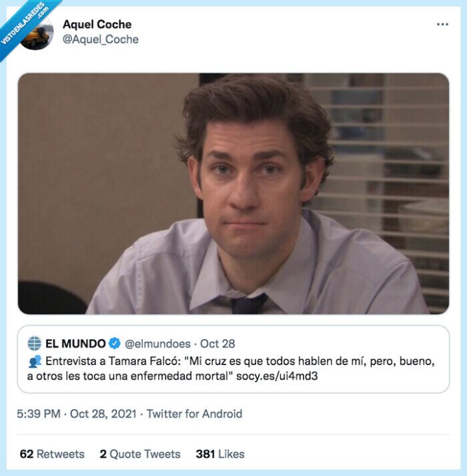The image size is (467, 476).
Task: Click the speaking heads emoji icon
Action: point(35,362)
